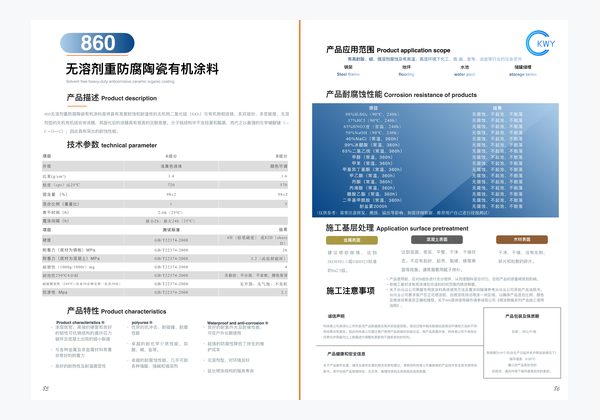This screenshot has width=600, height=420.
Task: Click page number 56 at bottom right
Action: click(556, 388)
